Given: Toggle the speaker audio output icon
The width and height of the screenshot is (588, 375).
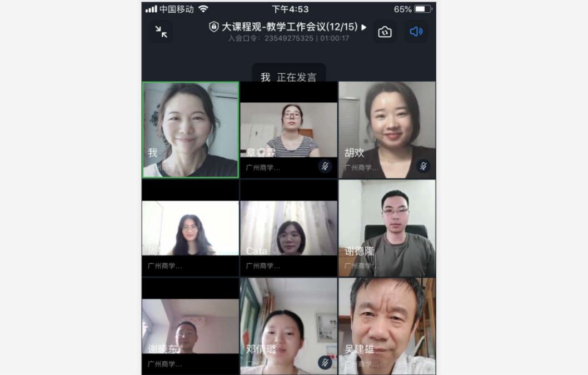Looking at the screenshot, I should [416, 32].
